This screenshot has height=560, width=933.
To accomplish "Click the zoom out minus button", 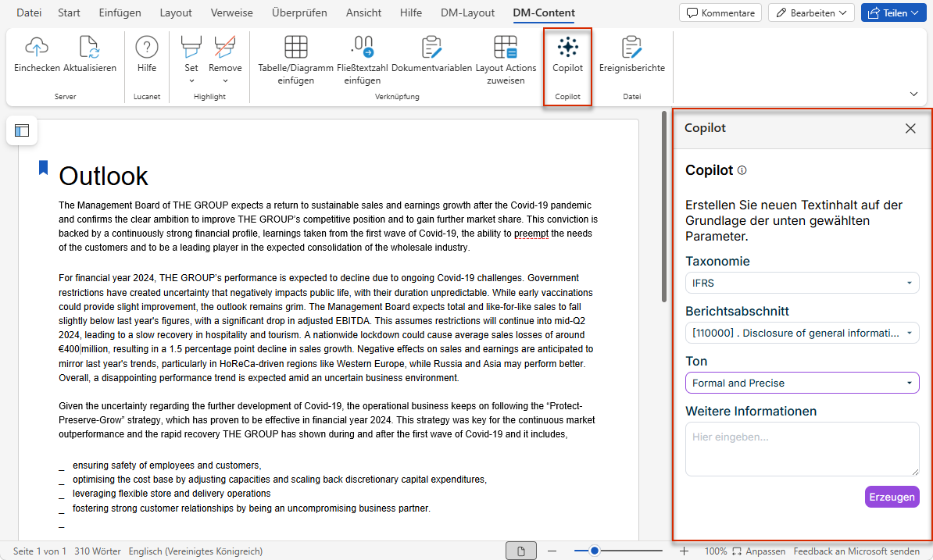I will coord(552,551).
